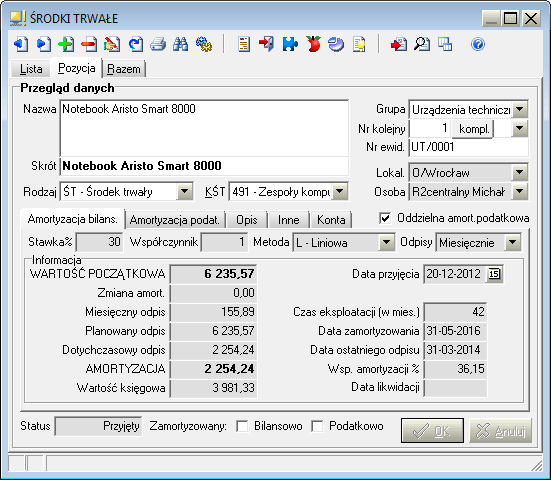Refresh data with blue arrow icon
This screenshot has width=551, height=480.
(x=135, y=45)
